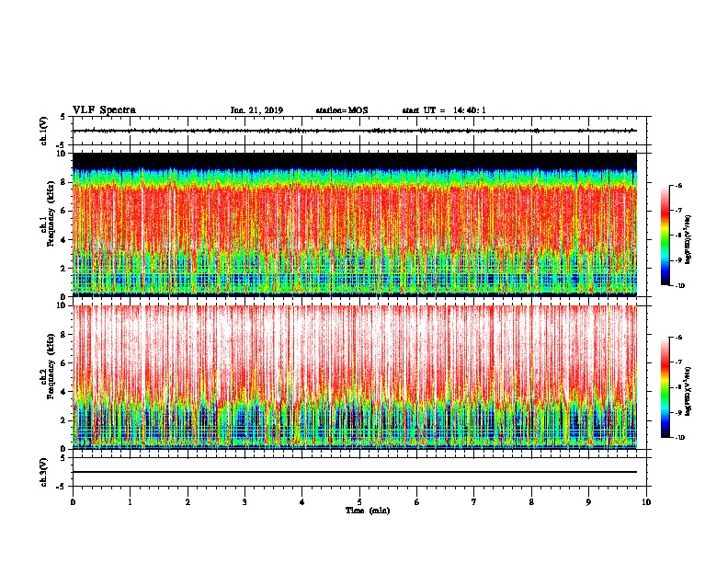Click the "5" tick on ch.3(V) axis
The image size is (728, 563).
pos(63,458)
